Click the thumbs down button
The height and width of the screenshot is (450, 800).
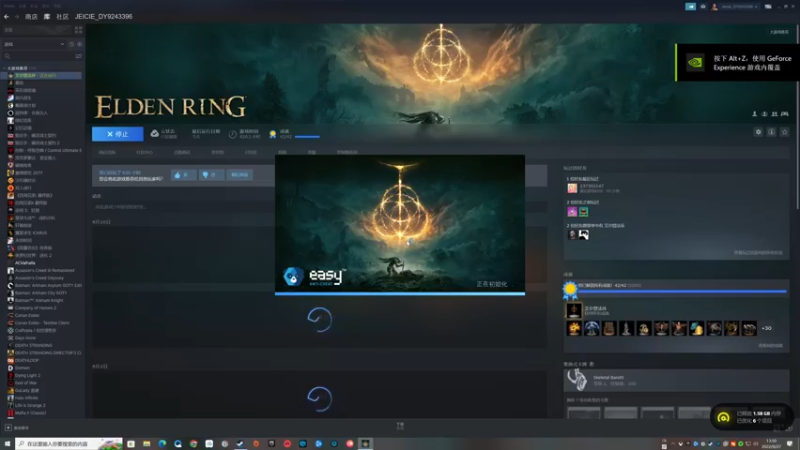pyautogui.click(x=211, y=175)
